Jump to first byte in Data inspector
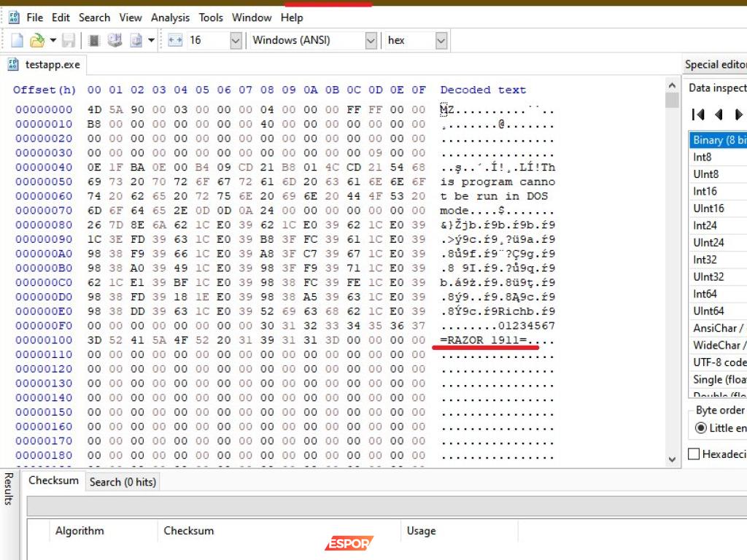The image size is (747, 560). pyautogui.click(x=698, y=114)
